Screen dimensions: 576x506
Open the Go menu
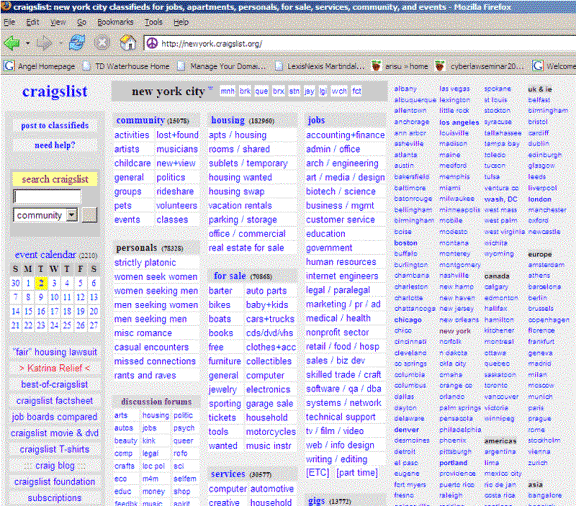[82, 22]
